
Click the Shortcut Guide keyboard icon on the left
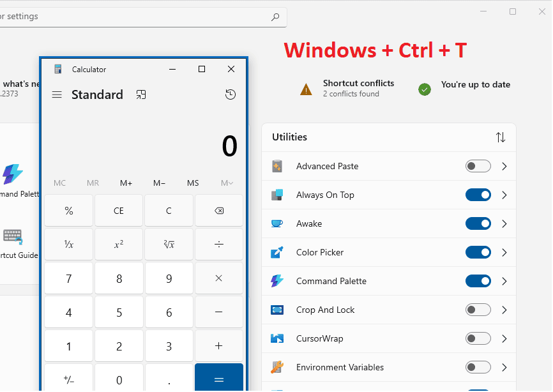[x=13, y=236]
